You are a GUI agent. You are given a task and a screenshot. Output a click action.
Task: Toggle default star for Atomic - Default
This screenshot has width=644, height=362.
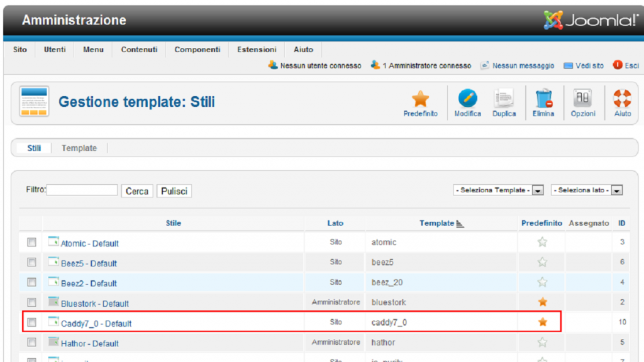point(542,242)
